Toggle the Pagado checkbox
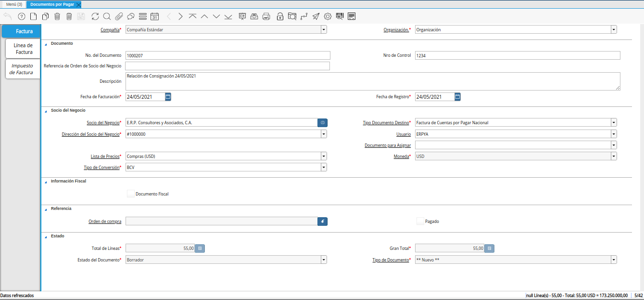Screen dimensions: 644x300 (420, 221)
